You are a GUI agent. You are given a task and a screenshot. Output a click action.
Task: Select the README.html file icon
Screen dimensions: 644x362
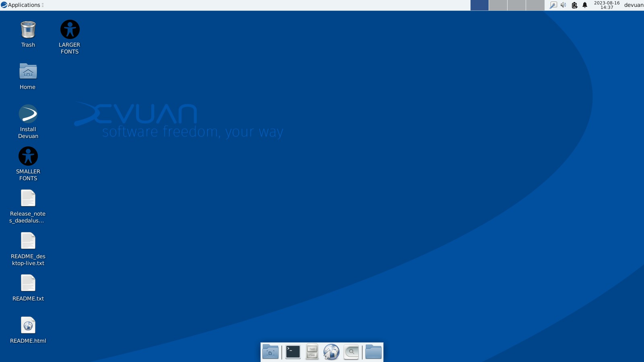[28, 325]
